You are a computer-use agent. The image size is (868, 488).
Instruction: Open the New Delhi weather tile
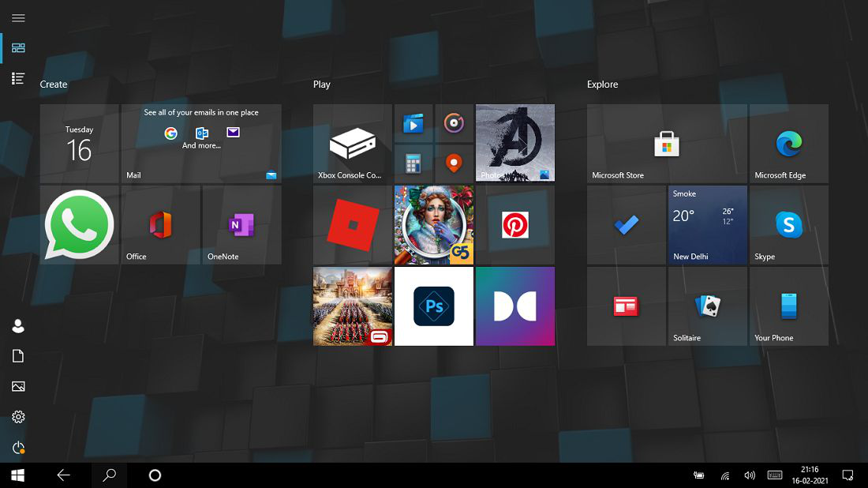[x=708, y=225]
